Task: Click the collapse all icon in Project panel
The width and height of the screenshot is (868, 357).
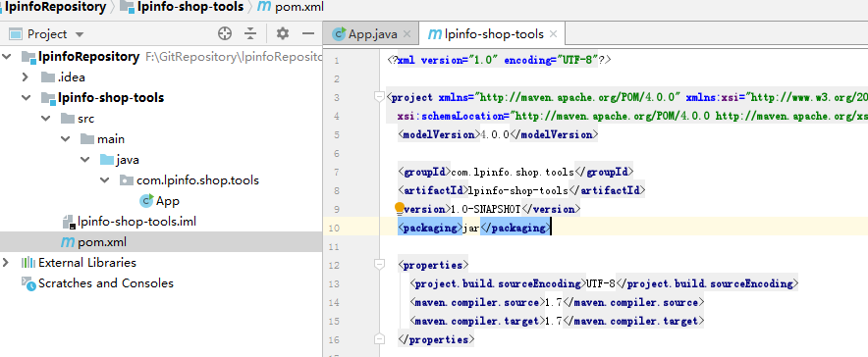Action: click(250, 33)
